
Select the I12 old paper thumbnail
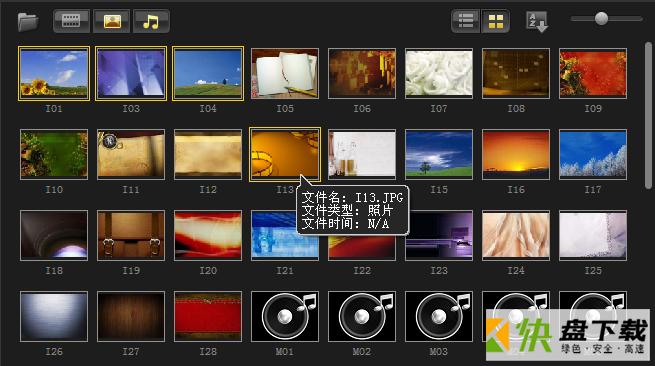point(208,155)
